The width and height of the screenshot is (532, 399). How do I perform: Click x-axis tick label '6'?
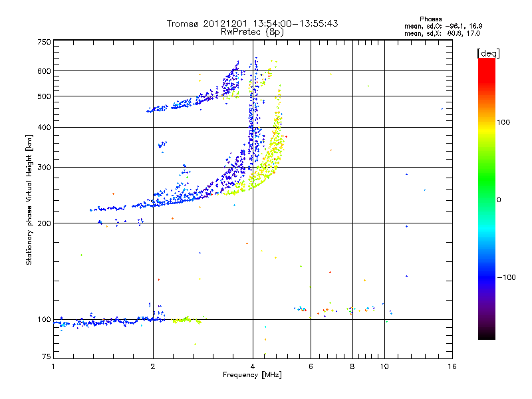pyautogui.click(x=311, y=366)
